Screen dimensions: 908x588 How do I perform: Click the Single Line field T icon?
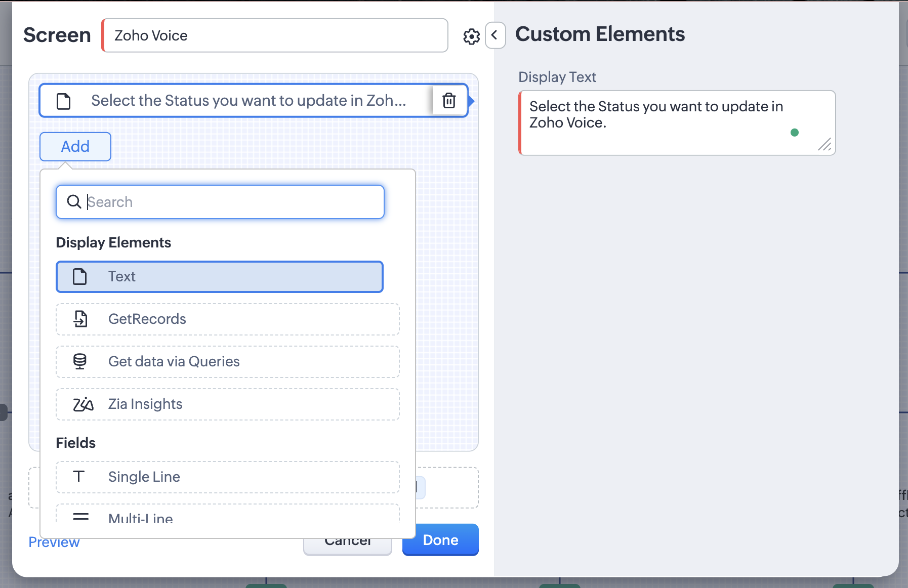[79, 477]
